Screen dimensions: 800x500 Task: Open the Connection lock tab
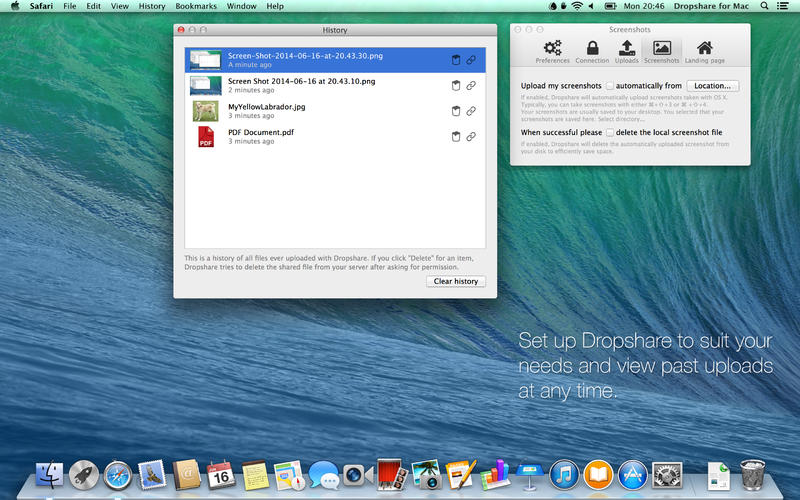click(x=592, y=52)
